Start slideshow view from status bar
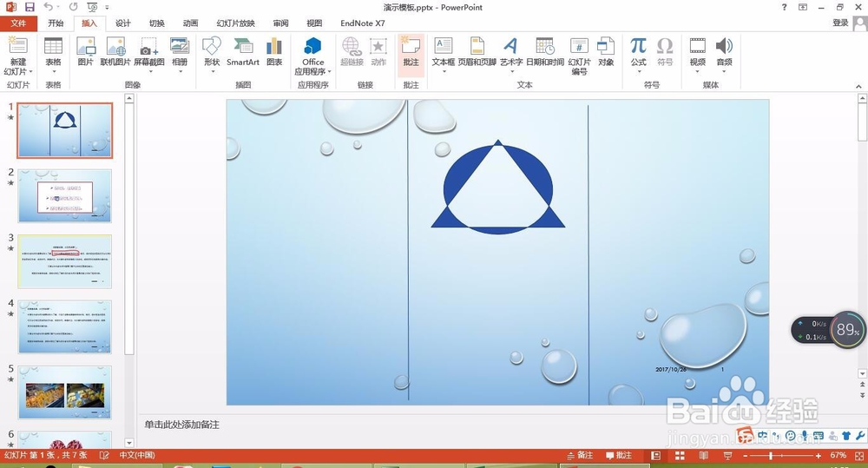Image resolution: width=868 pixels, height=468 pixels. tap(728, 455)
